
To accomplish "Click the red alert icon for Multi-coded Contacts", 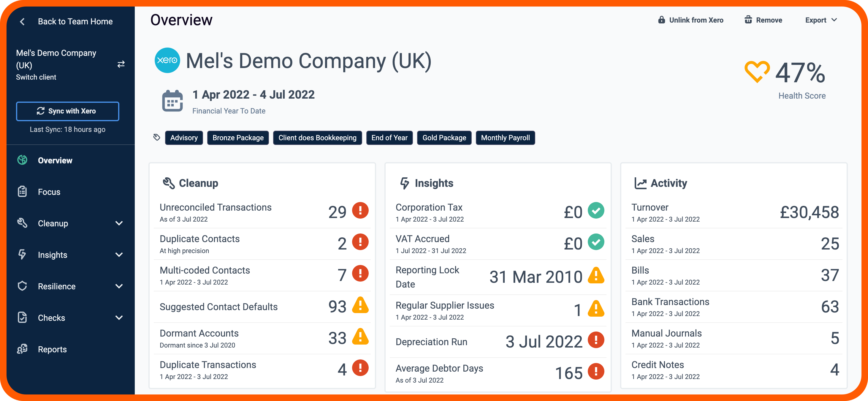I will [360, 273].
